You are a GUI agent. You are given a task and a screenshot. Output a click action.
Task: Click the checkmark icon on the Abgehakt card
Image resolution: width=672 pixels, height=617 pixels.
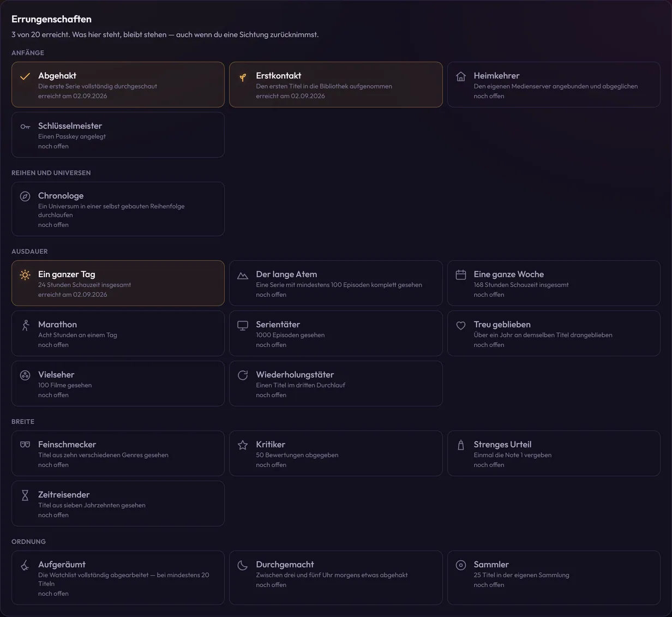tap(25, 76)
